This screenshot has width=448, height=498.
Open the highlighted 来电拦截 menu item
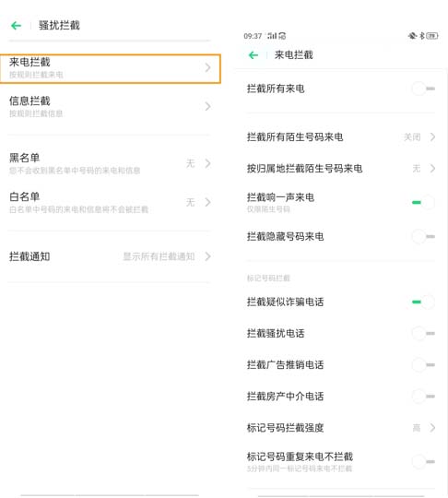coord(111,68)
